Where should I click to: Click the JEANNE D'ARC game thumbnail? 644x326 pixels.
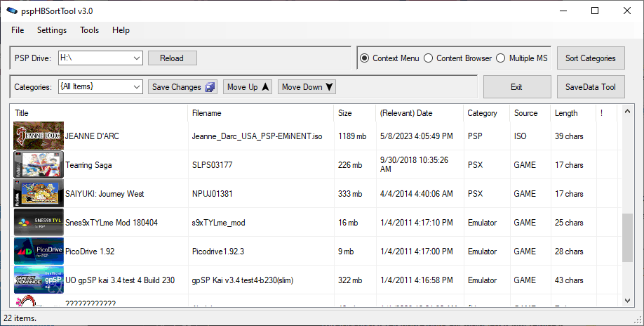click(x=39, y=136)
